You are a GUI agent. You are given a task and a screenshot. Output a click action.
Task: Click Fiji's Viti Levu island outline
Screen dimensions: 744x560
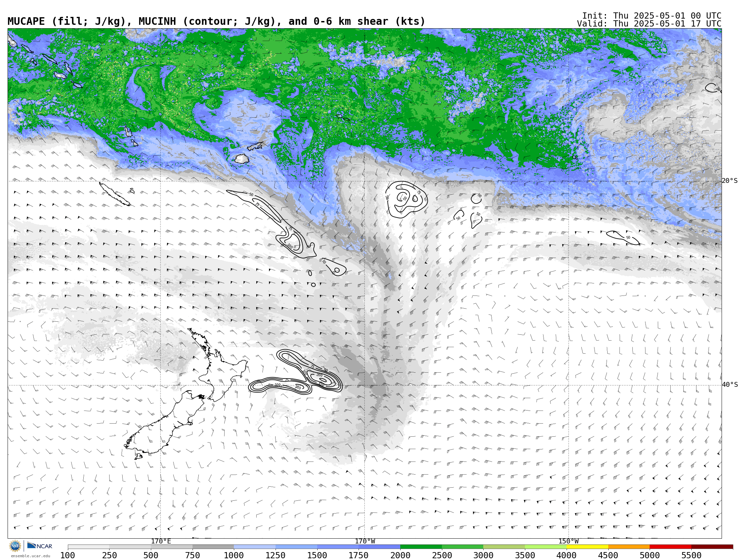(x=242, y=159)
